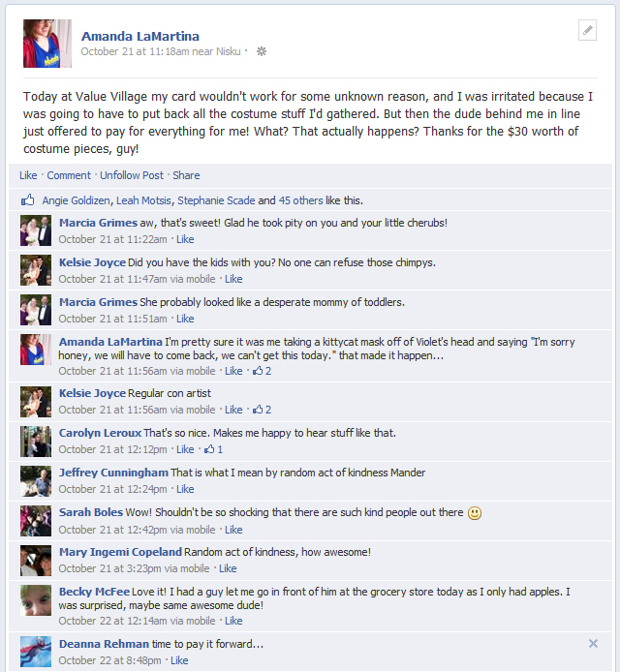The width and height of the screenshot is (620, 672).
Task: Share this post
Action: (186, 175)
